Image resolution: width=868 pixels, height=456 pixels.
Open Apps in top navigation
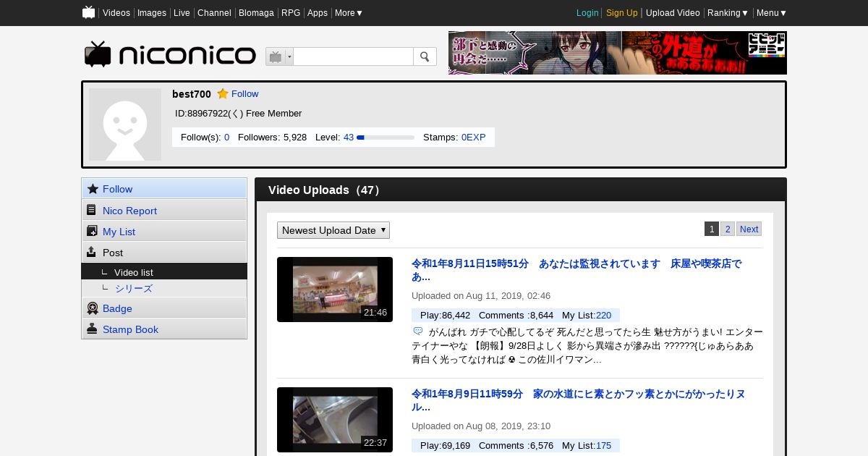click(x=318, y=13)
